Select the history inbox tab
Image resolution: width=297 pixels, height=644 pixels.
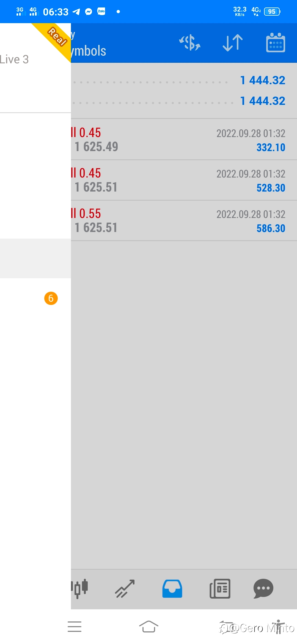(172, 589)
